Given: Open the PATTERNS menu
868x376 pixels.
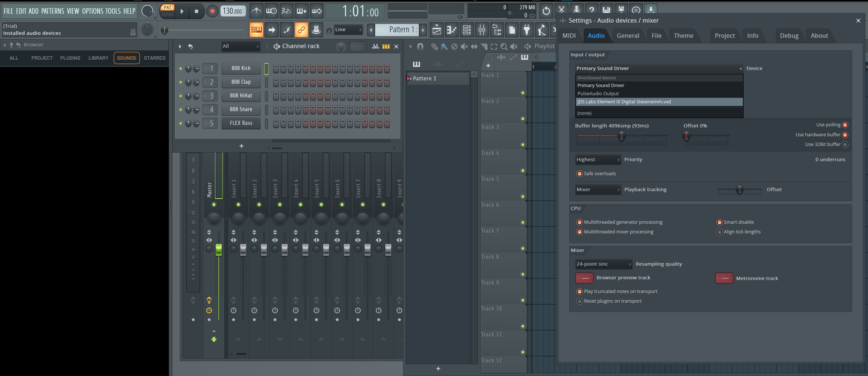Looking at the screenshot, I should [x=53, y=11].
